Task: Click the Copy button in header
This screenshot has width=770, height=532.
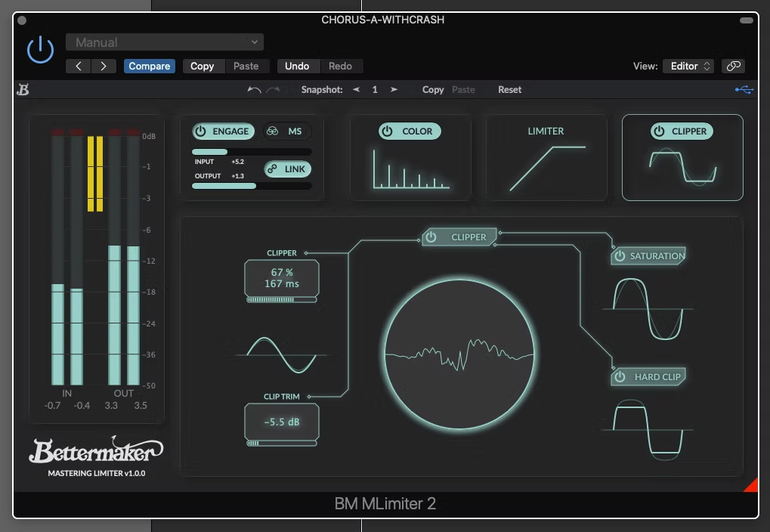Action: [202, 66]
